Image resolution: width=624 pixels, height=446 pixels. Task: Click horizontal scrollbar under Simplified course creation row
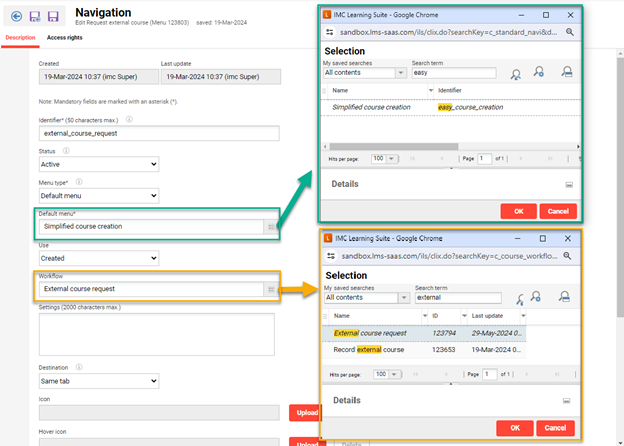400,146
